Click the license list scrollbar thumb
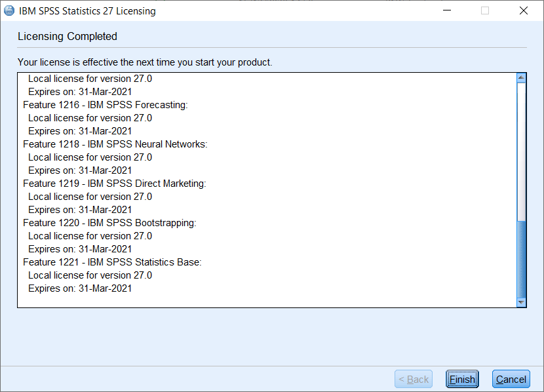The image size is (544, 392). (x=521, y=259)
